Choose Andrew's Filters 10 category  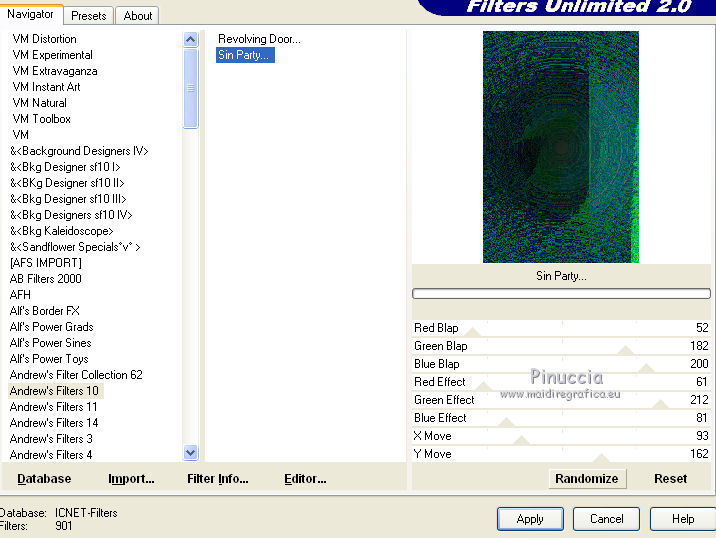point(54,391)
